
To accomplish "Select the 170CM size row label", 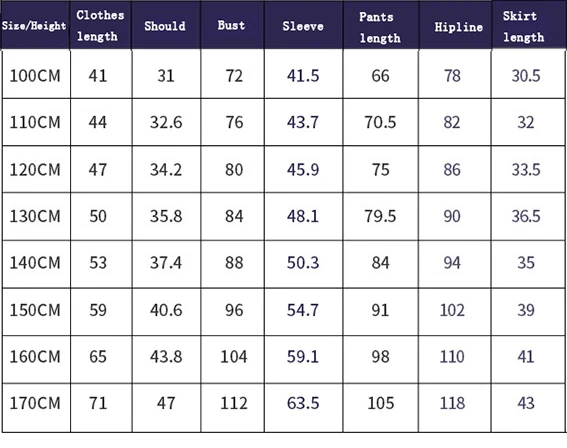I will (35, 403).
